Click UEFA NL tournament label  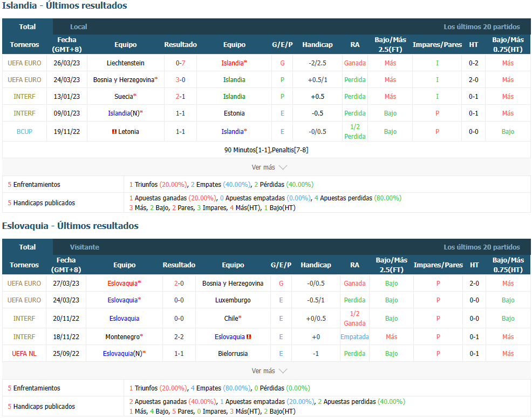click(x=24, y=354)
